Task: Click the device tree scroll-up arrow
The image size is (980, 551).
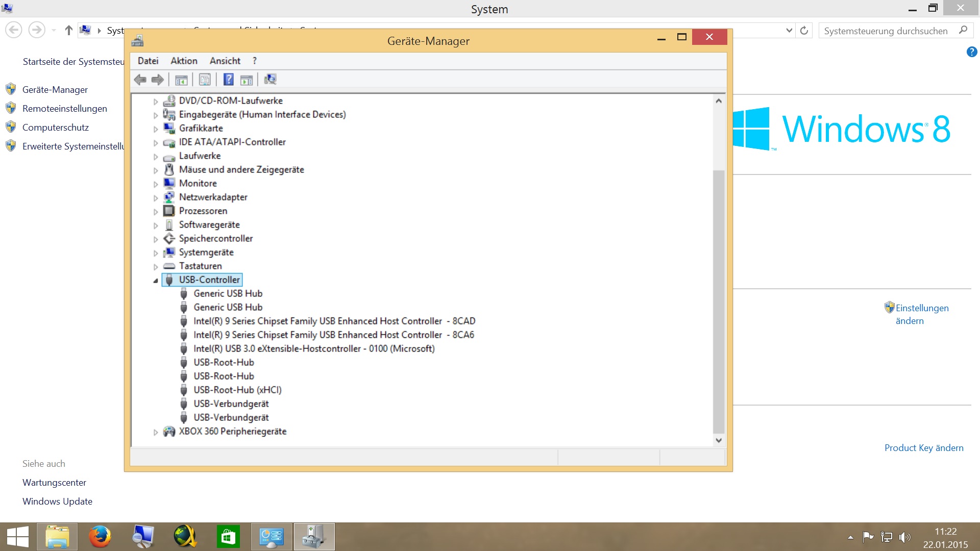Action: coord(719,101)
